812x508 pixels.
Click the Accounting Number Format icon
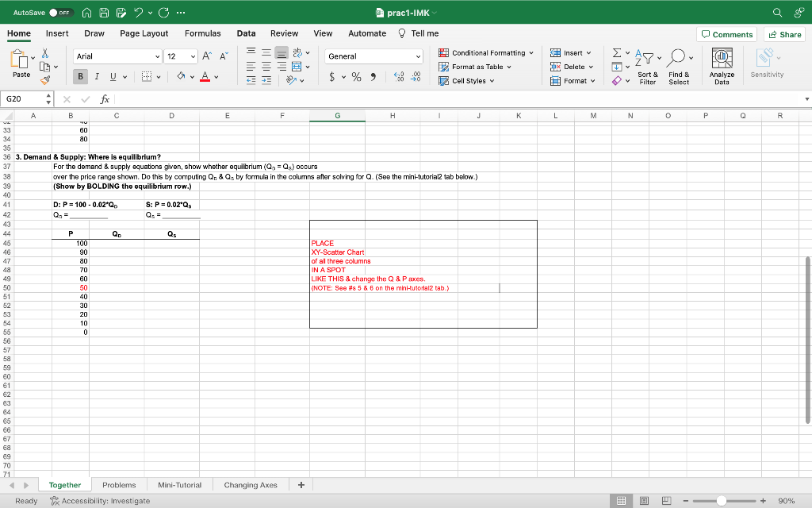tap(332, 76)
